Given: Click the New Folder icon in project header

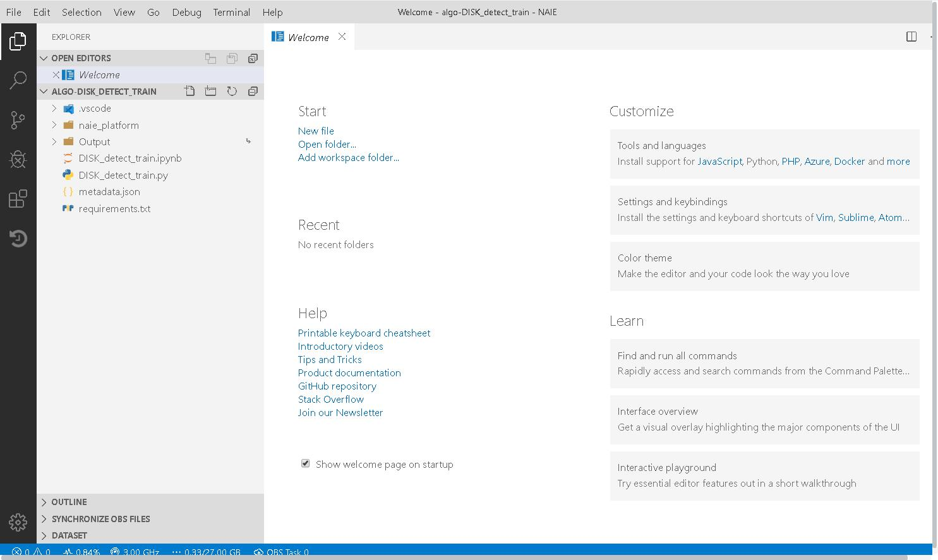Looking at the screenshot, I should click(x=210, y=92).
